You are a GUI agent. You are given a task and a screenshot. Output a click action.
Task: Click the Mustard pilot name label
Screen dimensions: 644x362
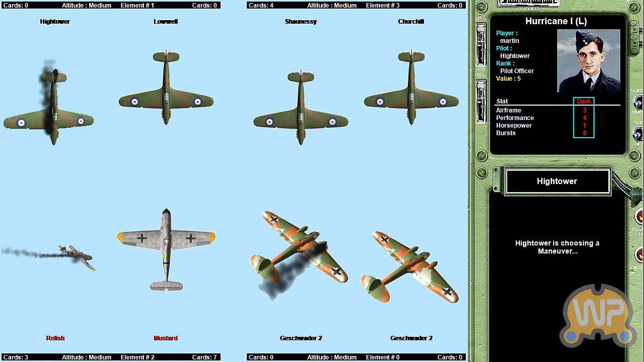point(166,338)
